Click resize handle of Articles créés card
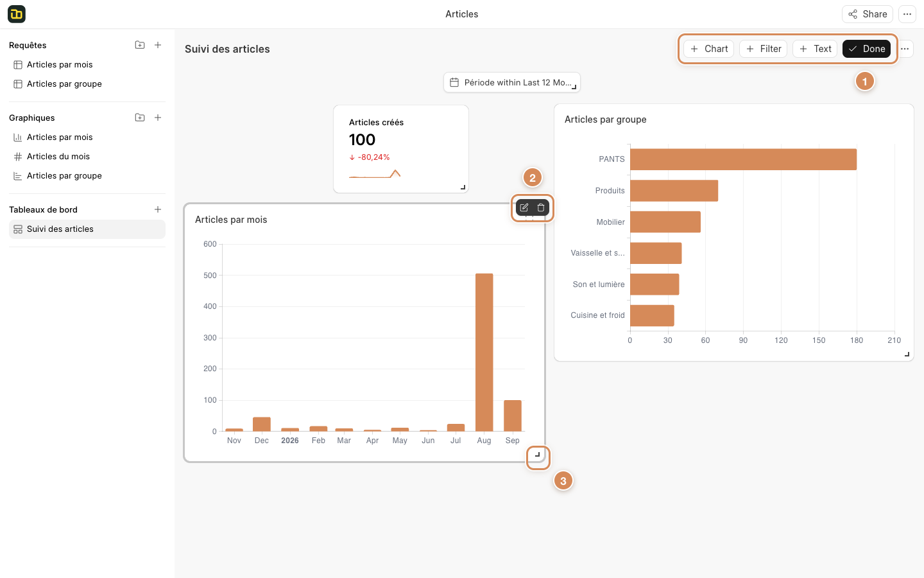 (463, 188)
